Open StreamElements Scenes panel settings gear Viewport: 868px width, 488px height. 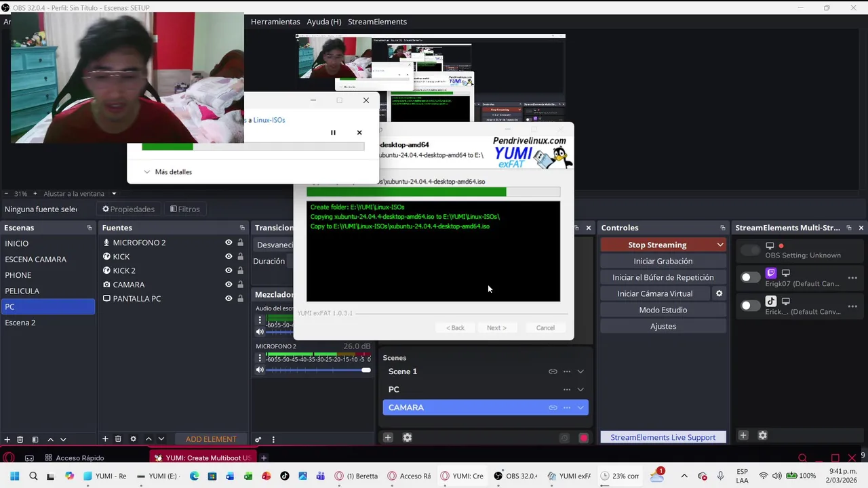pos(407,438)
